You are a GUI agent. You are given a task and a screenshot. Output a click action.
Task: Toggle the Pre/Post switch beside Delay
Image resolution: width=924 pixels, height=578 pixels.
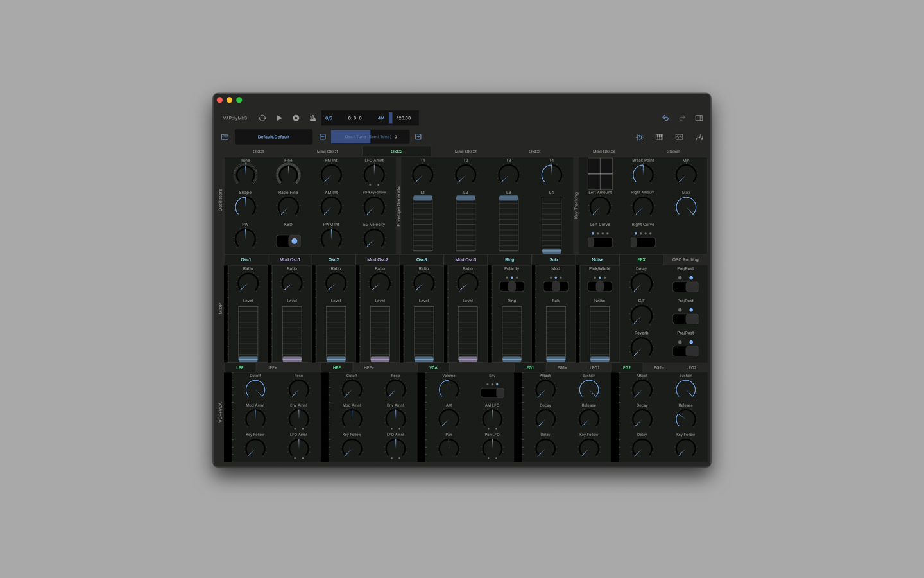tap(685, 286)
